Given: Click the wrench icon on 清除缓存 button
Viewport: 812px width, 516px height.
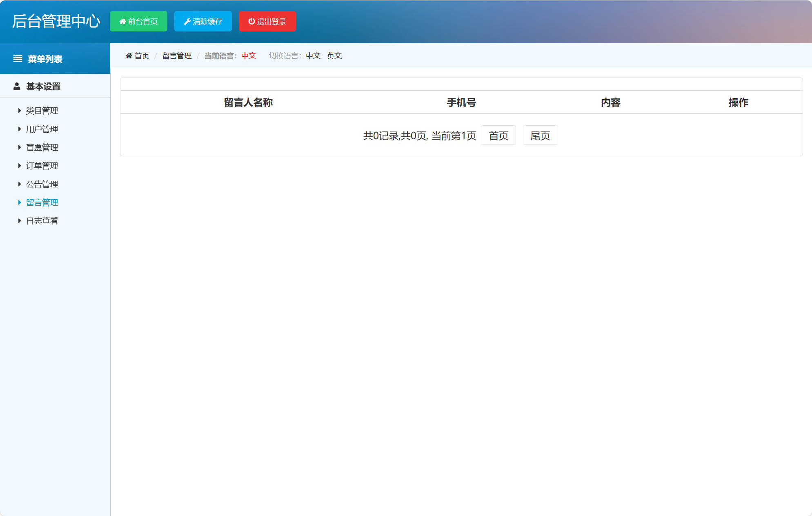Looking at the screenshot, I should (187, 21).
